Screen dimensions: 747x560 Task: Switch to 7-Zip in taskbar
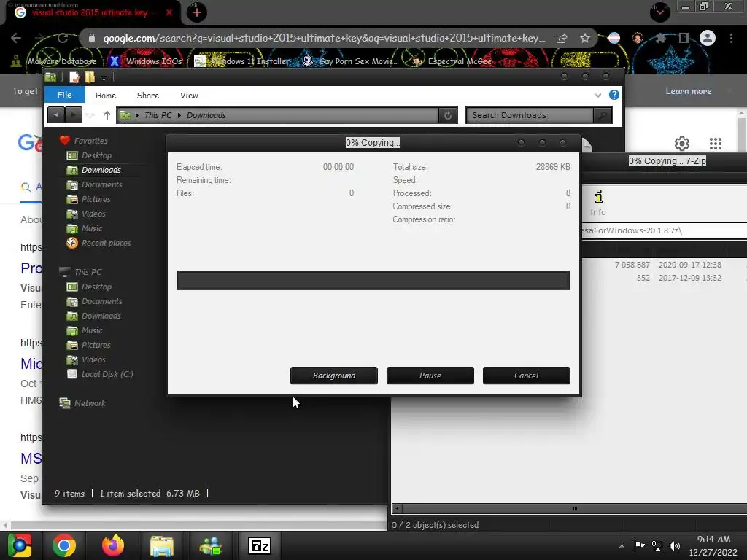(x=260, y=545)
